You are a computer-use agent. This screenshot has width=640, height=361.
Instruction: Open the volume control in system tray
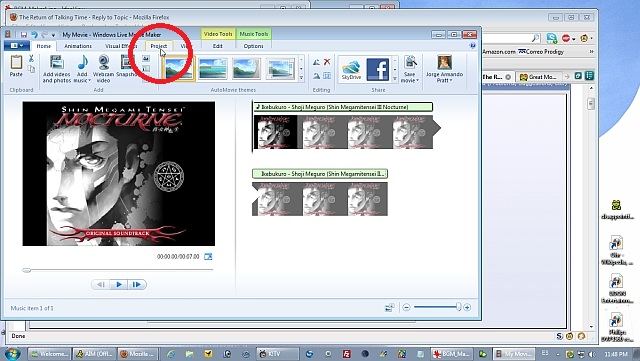[x=592, y=354]
